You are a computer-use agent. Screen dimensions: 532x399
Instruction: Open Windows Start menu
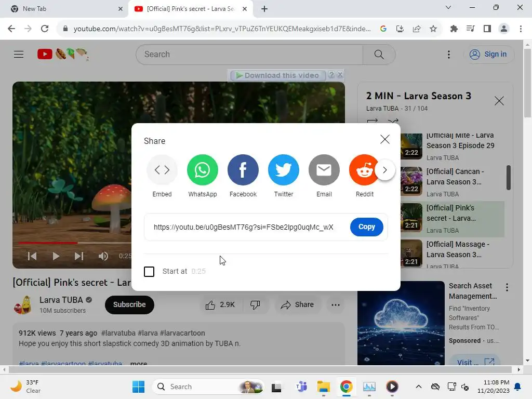(138, 387)
